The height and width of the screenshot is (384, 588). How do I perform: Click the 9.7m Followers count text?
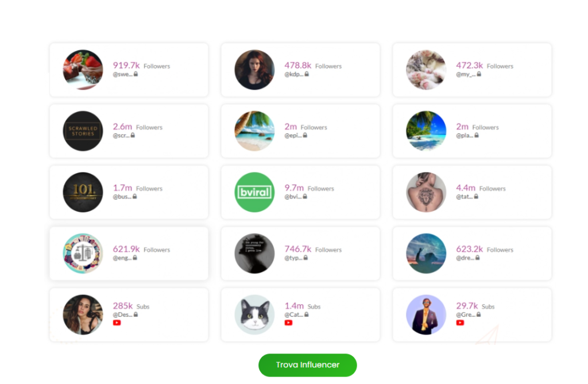(294, 188)
